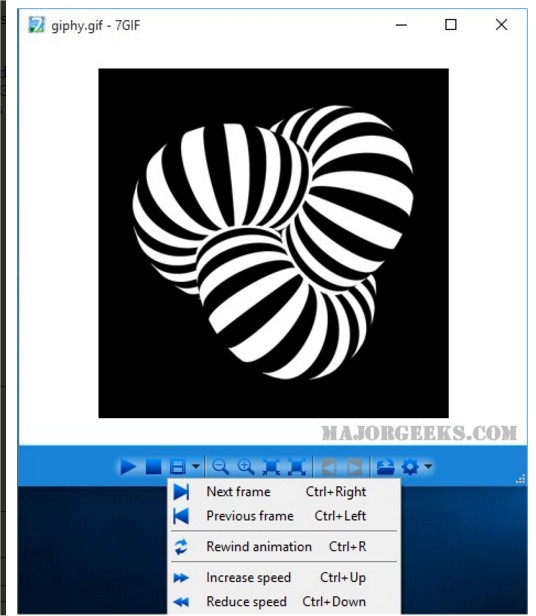Image resolution: width=536 pixels, height=616 pixels.
Task: Zoom out using the minus magnifier
Action: click(x=220, y=467)
